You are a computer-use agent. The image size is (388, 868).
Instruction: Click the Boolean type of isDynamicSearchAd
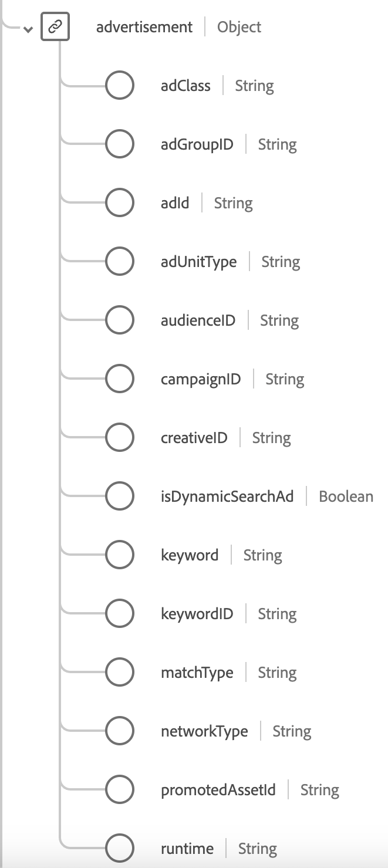click(x=346, y=497)
